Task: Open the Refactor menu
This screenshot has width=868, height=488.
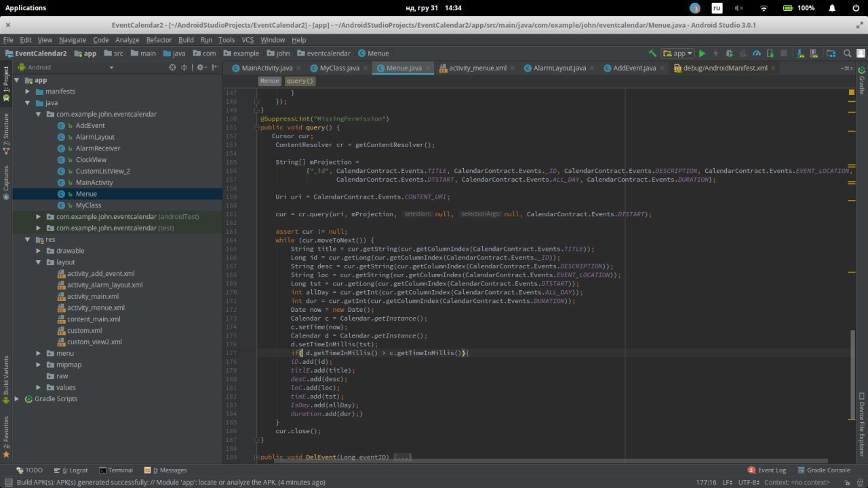Action: pyautogui.click(x=159, y=40)
